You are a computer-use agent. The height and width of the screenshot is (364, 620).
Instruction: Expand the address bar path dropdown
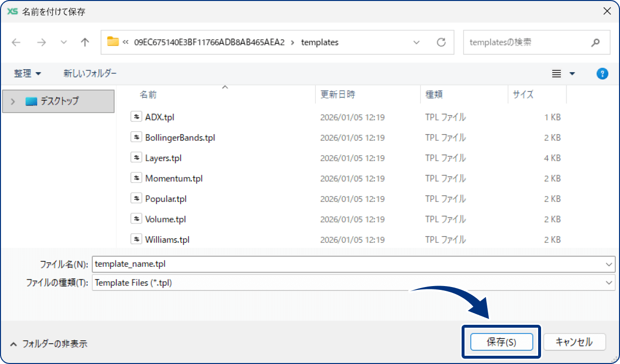pyautogui.click(x=417, y=42)
